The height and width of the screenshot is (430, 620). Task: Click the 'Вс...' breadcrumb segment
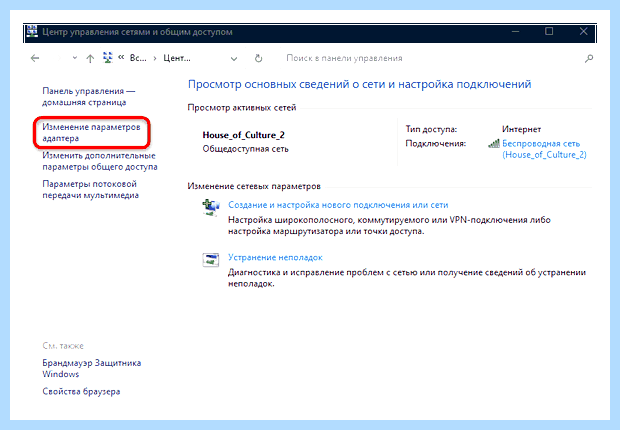[138, 58]
